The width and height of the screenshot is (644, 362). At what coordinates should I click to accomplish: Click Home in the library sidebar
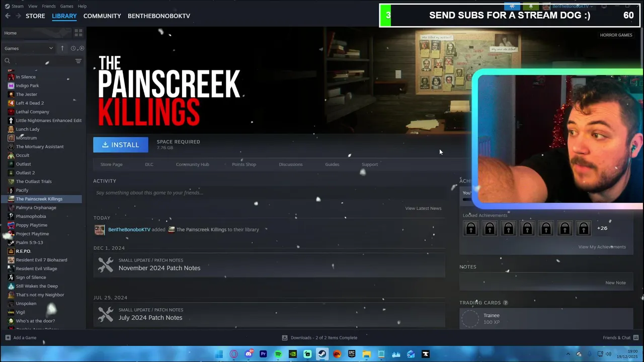[x=10, y=33]
